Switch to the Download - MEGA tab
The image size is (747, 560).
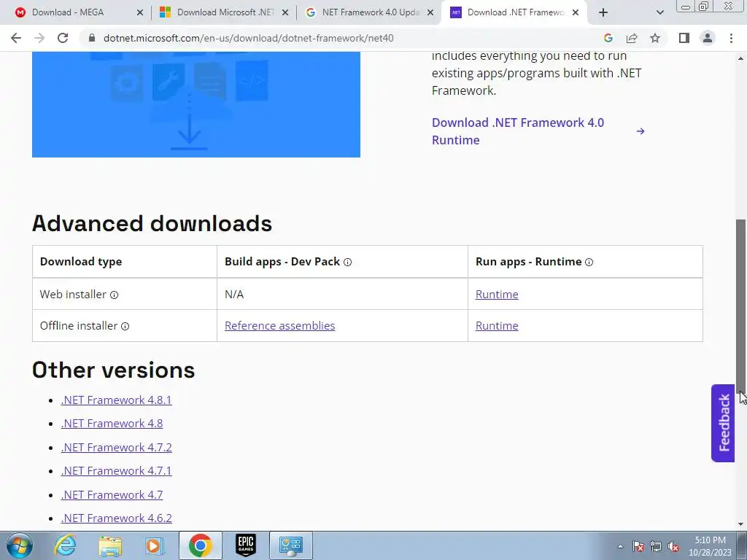(x=68, y=12)
